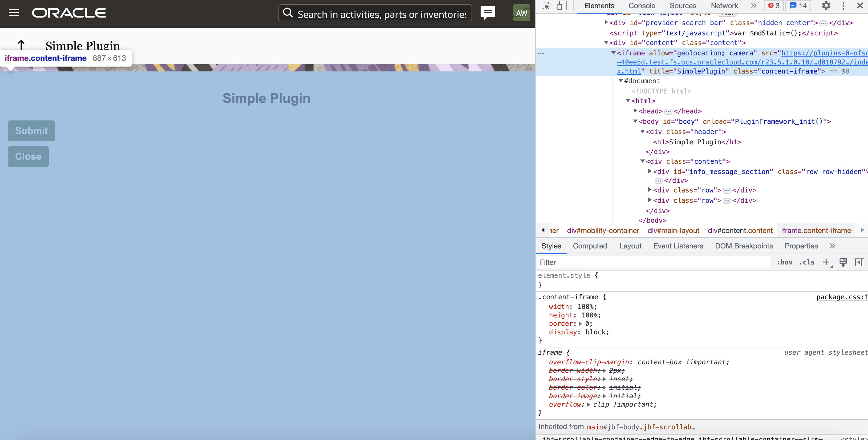Viewport: 868px width, 440px height.
Task: Toggle the device emulation toolbar
Action: (x=562, y=6)
